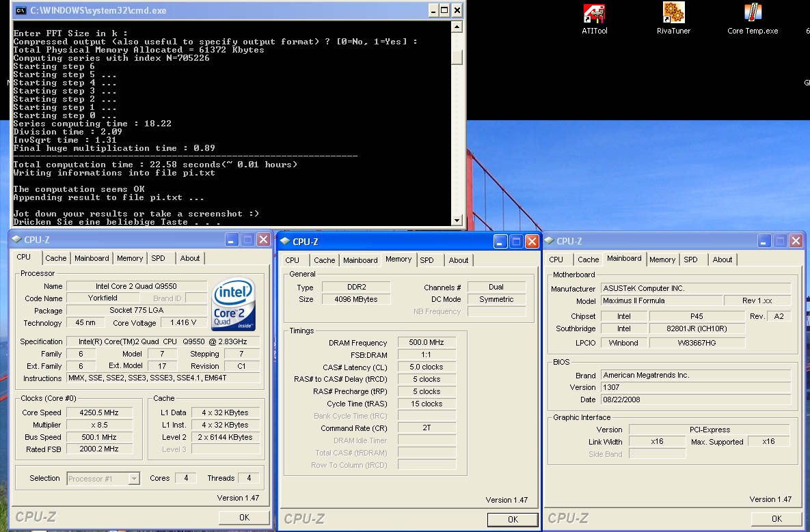Minimize the left CPU-Z window
The width and height of the screenshot is (810, 532).
(x=232, y=240)
